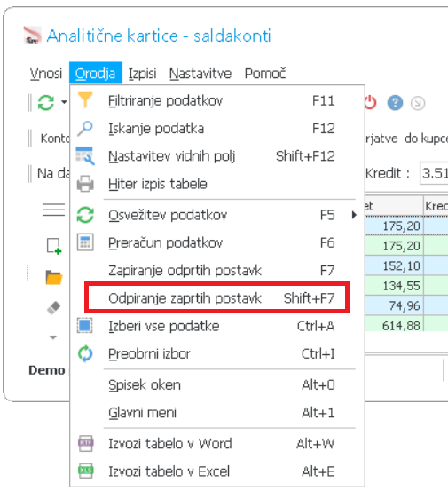Click the red power exit icon
This screenshot has height=491, width=448.
(x=371, y=103)
